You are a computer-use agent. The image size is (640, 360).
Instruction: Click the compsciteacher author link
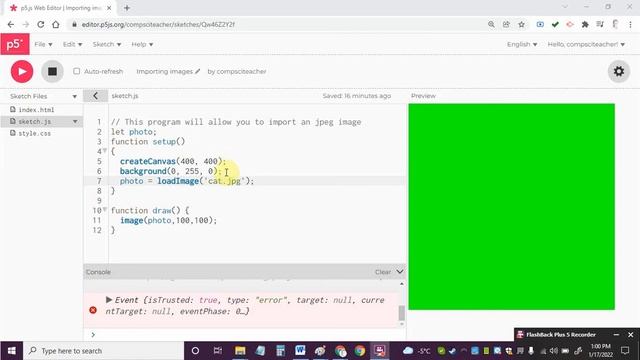tap(241, 71)
